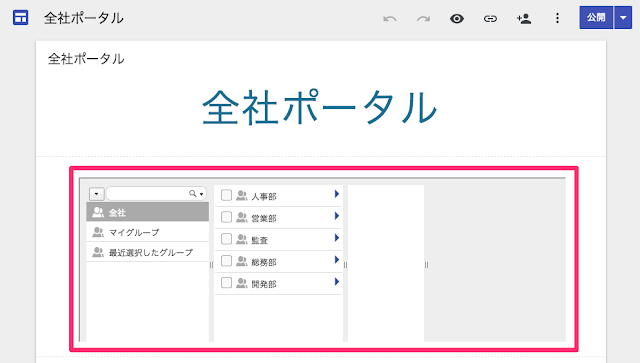Image resolution: width=640 pixels, height=363 pixels.
Task: Click the 人事部 group label
Action: [x=264, y=196]
